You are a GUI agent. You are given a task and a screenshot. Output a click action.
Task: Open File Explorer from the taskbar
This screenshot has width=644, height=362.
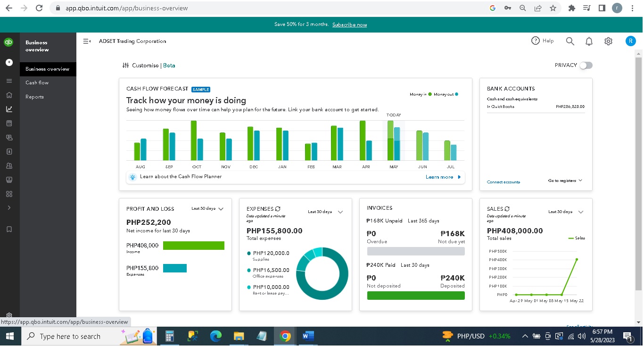pos(239,336)
